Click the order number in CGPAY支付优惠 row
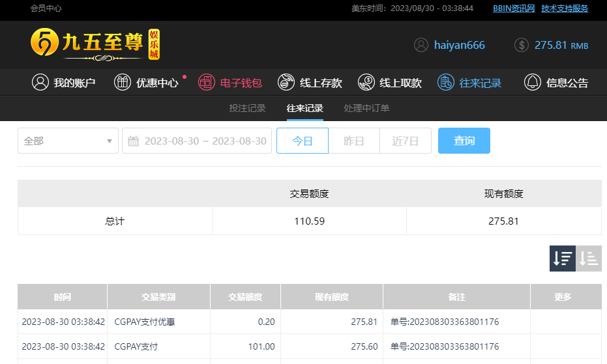The width and height of the screenshot is (607, 364). 445,322
